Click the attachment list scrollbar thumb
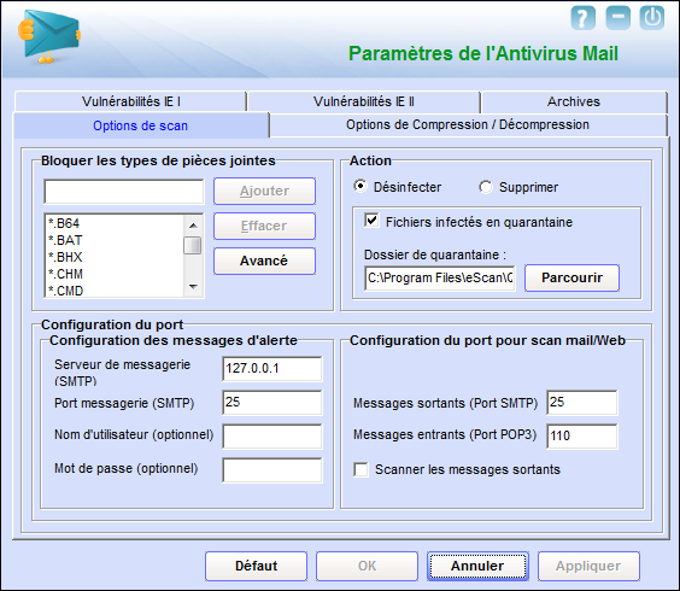Image resolution: width=680 pixels, height=591 pixels. [192, 245]
